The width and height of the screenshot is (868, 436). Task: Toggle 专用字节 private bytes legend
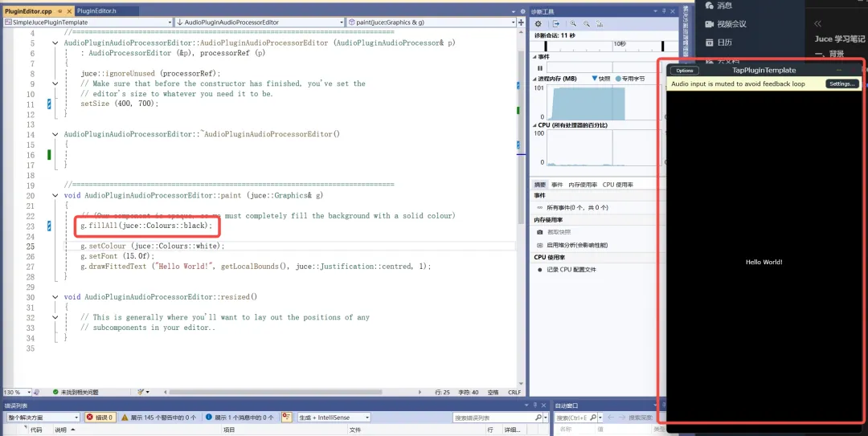coord(630,79)
